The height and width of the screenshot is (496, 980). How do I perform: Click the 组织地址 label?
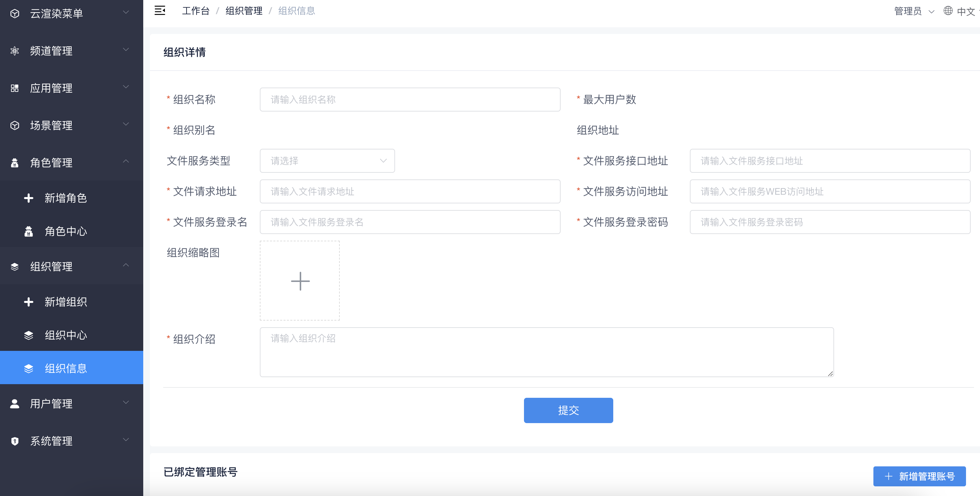pyautogui.click(x=598, y=130)
